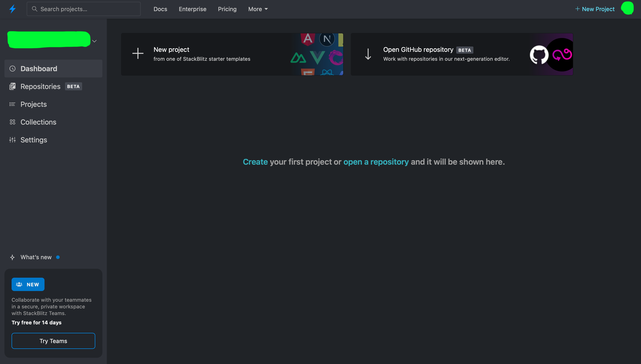The width and height of the screenshot is (641, 364).
Task: Open Projects via its list icon
Action: (x=12, y=104)
